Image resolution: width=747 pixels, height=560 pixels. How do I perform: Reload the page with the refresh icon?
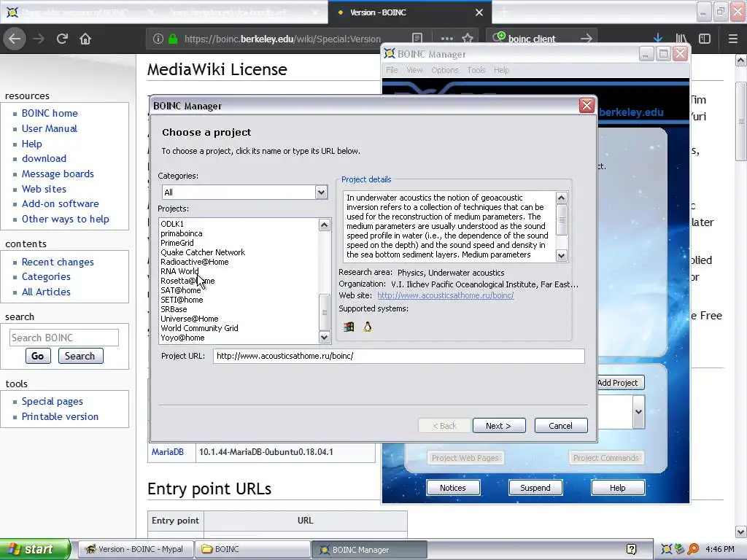[x=62, y=39]
